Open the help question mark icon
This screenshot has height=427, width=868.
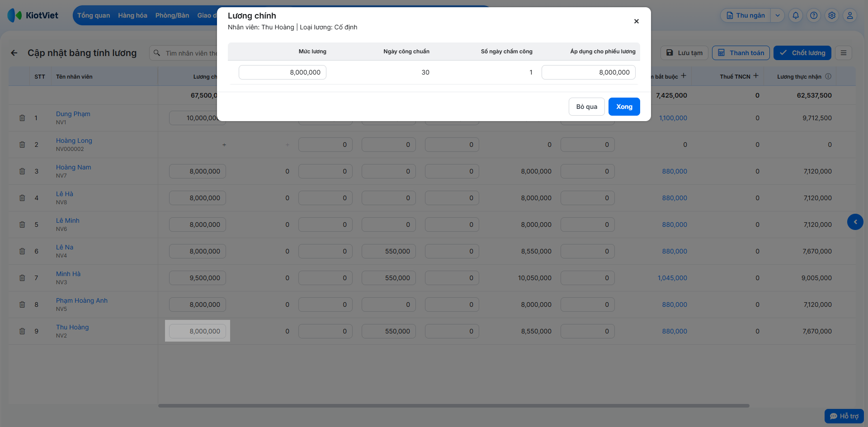[x=814, y=15]
